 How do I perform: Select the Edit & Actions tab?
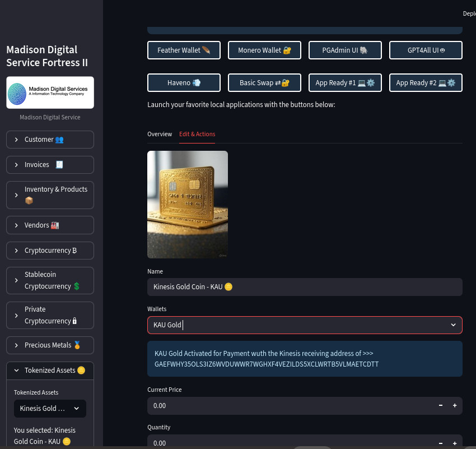click(197, 134)
